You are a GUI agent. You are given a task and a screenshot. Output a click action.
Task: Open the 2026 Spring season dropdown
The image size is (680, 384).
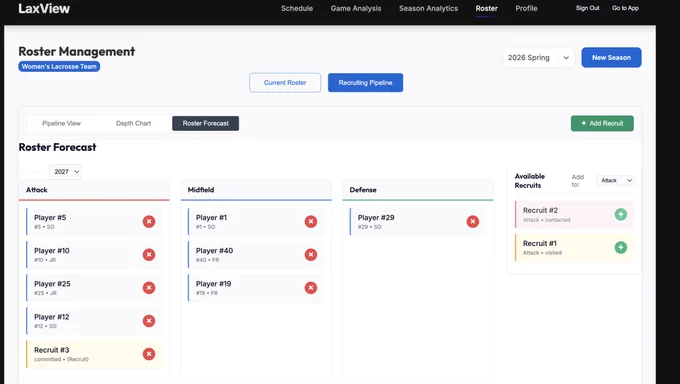[x=539, y=58]
